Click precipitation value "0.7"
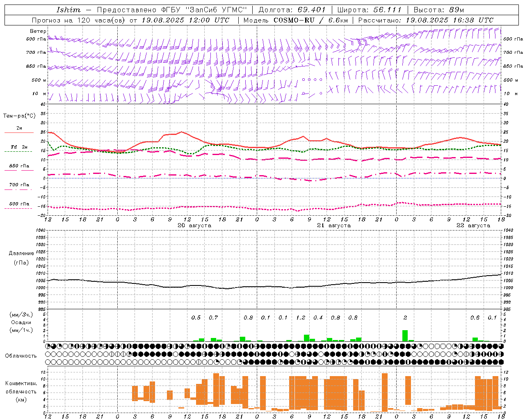 click(213, 317)
